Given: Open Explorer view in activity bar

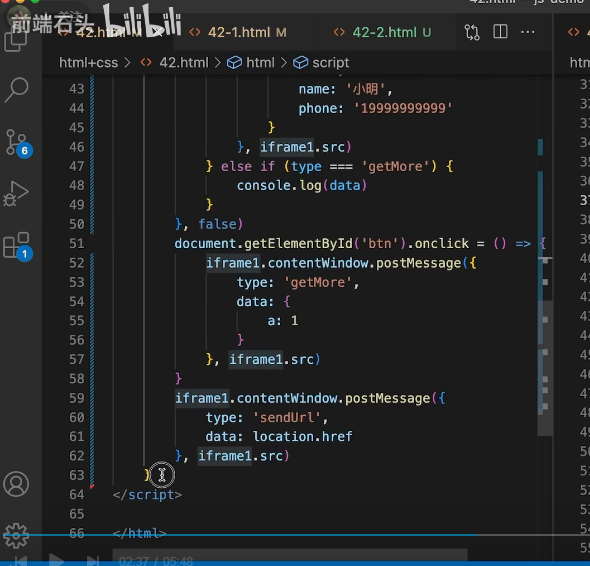Looking at the screenshot, I should click(x=16, y=40).
